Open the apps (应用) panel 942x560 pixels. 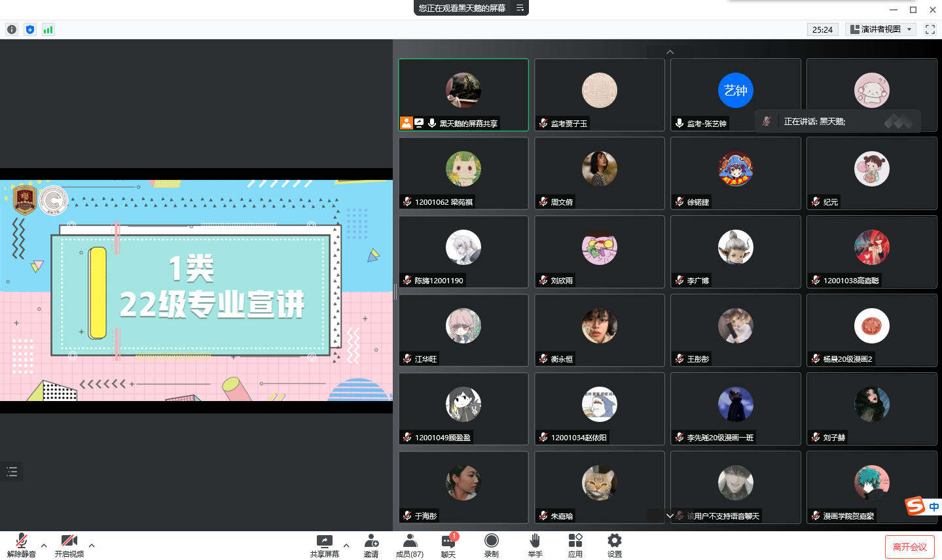tap(575, 545)
